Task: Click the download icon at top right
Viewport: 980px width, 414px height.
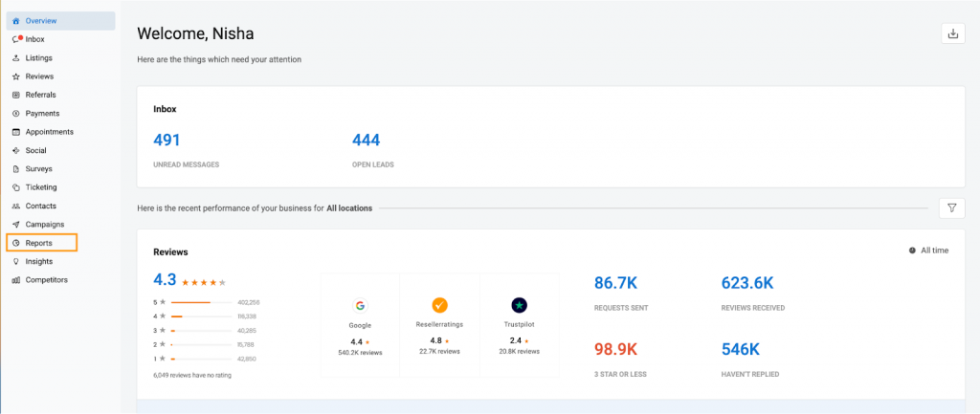Action: pyautogui.click(x=952, y=33)
